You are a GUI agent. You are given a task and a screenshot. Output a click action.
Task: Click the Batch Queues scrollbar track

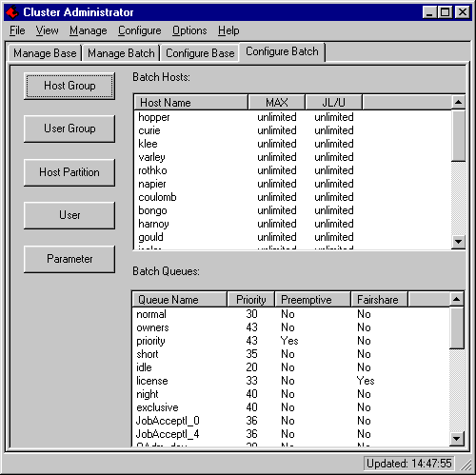click(x=457, y=390)
